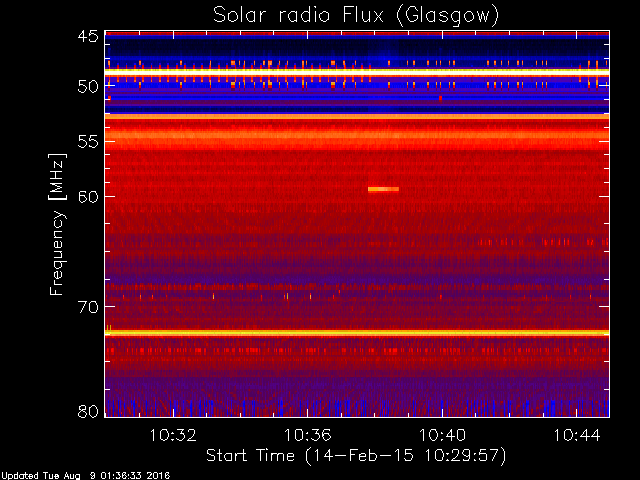The image size is (640, 480).
Task: Click the 10:40 time axis label
Action: (x=442, y=435)
